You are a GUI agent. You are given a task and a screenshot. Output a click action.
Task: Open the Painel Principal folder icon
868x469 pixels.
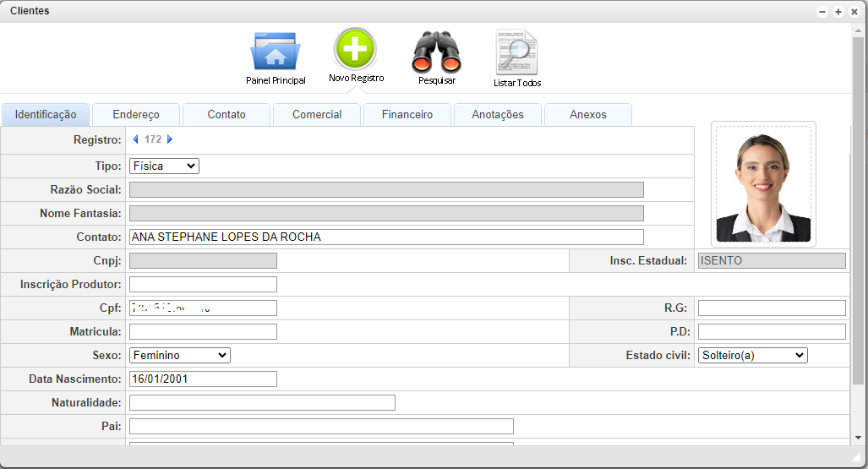275,52
